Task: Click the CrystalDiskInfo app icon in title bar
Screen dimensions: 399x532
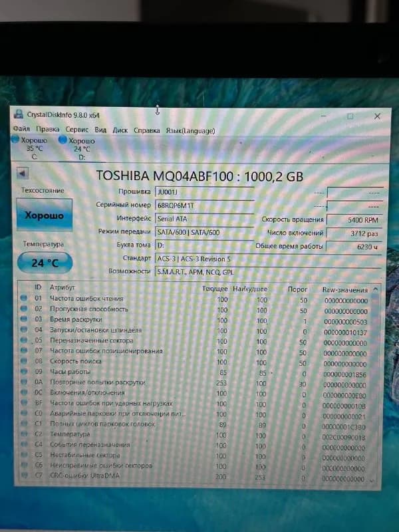Action: 19,114
